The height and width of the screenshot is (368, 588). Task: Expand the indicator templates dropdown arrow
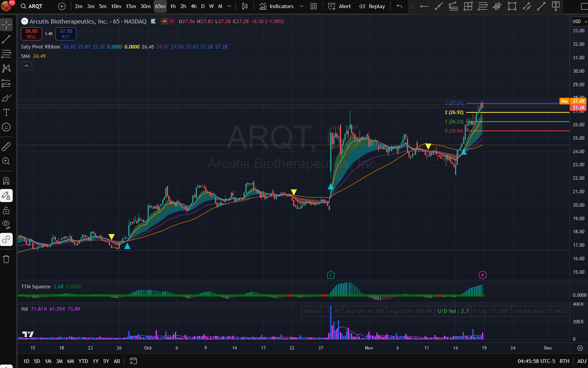[x=302, y=6]
